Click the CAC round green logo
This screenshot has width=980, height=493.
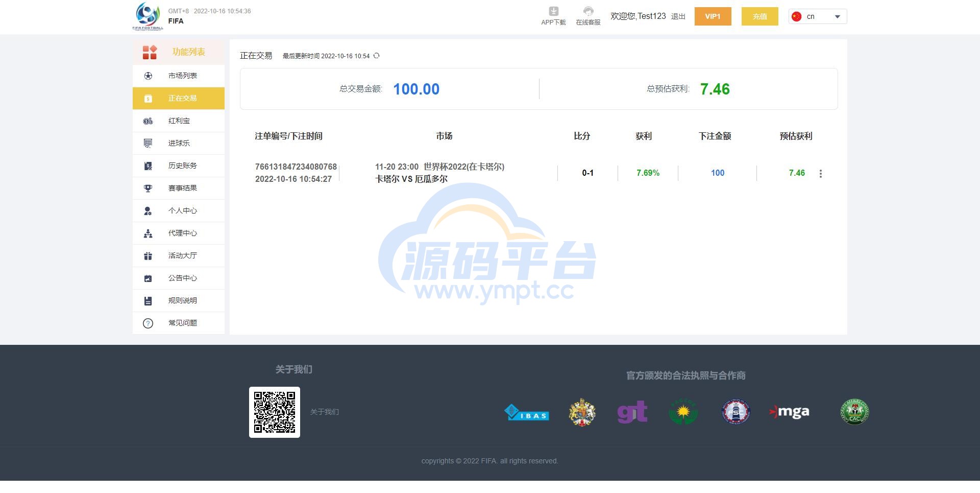point(855,412)
